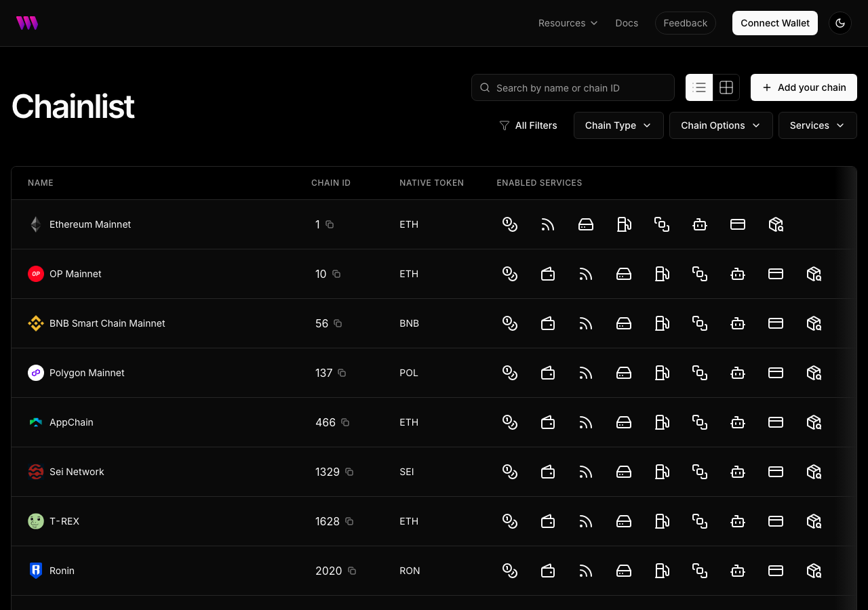Open the OP Mainnet chain name
The height and width of the screenshot is (610, 868).
tap(75, 274)
